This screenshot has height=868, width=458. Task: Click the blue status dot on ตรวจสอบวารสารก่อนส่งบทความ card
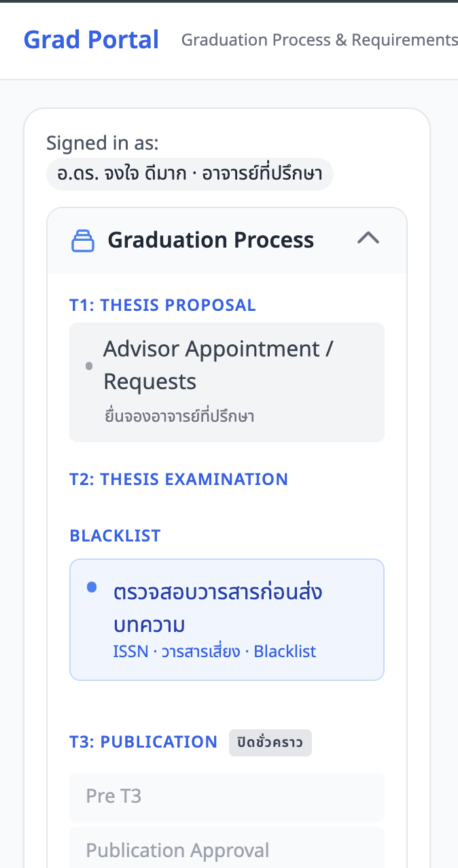click(91, 588)
